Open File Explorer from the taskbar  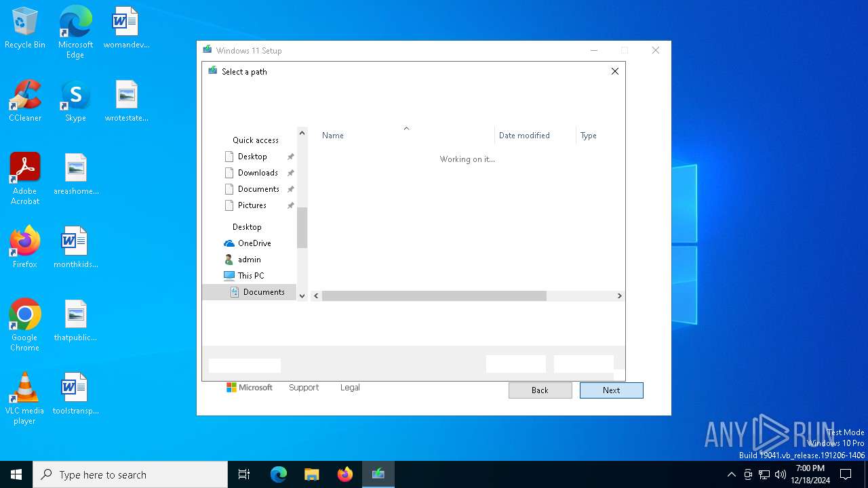point(311,474)
